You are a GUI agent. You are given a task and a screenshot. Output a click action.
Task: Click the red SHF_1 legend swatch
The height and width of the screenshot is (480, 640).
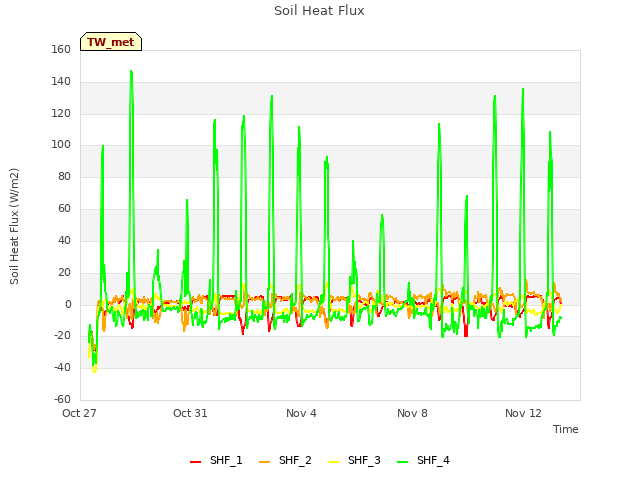coord(196,462)
